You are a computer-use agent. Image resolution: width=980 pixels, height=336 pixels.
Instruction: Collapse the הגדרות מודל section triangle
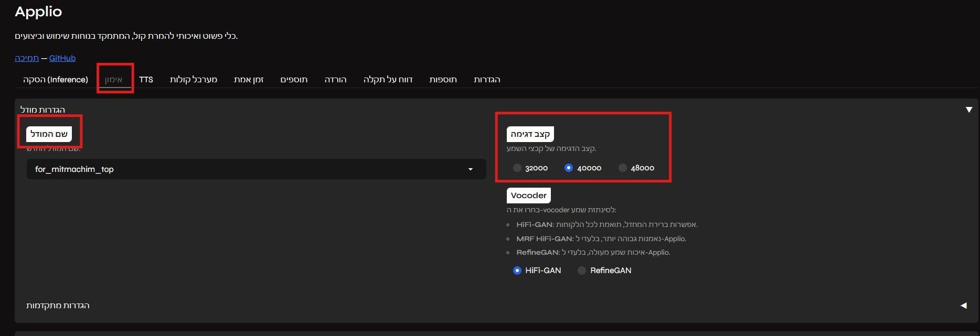pos(969,110)
